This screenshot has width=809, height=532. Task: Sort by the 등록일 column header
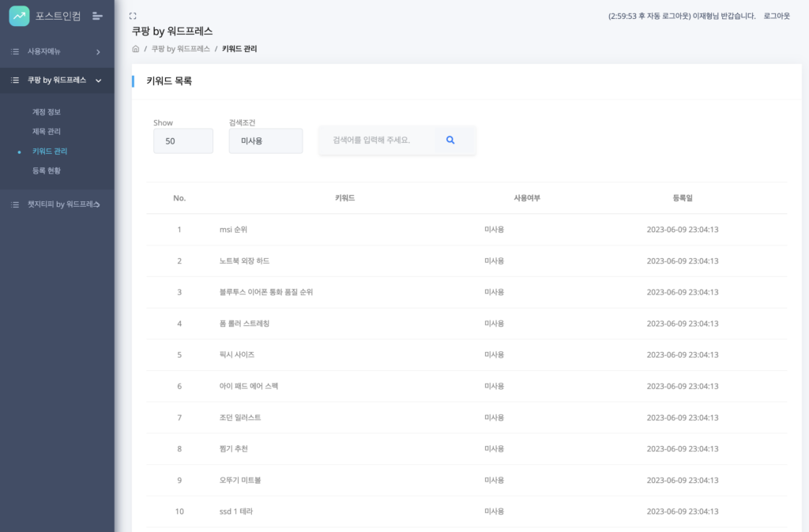683,198
